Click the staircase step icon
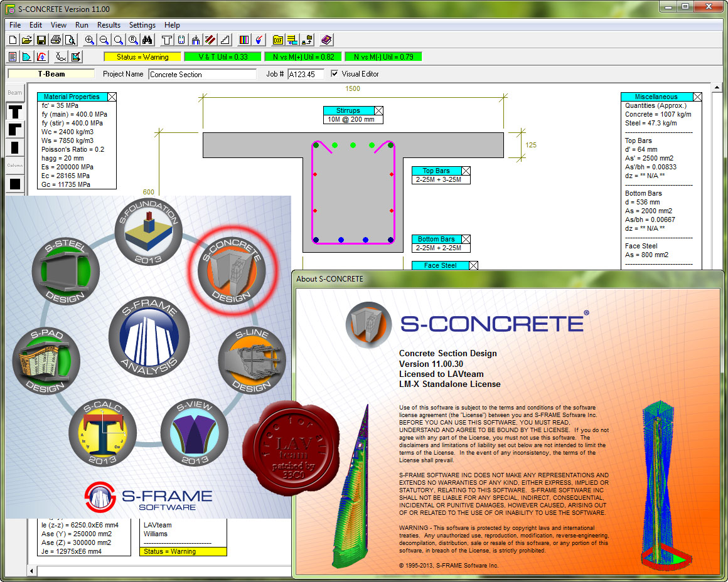Viewport: 728px width, 582px height. (x=225, y=40)
